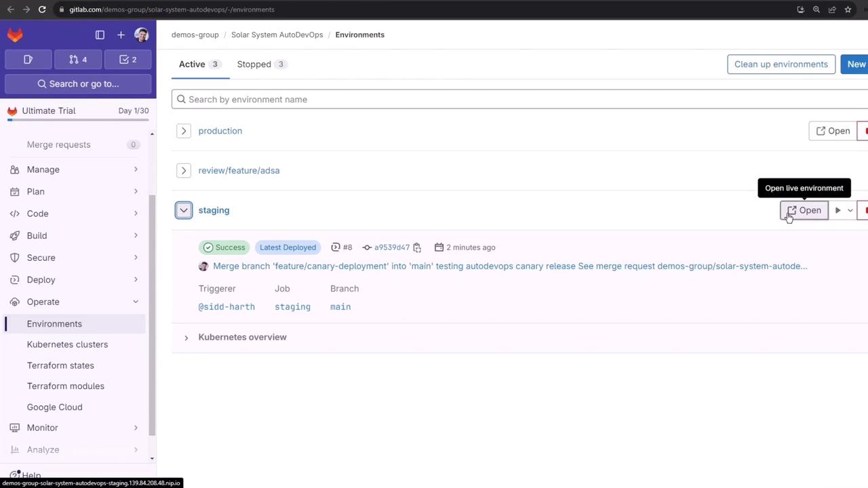Open to-do list counter showing 2
Image resolution: width=868 pixels, height=488 pixels.
pyautogui.click(x=128, y=60)
